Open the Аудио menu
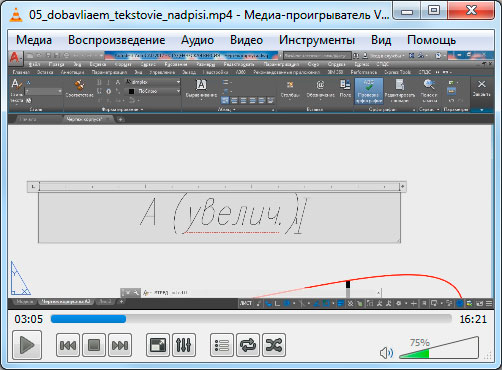 click(x=197, y=40)
